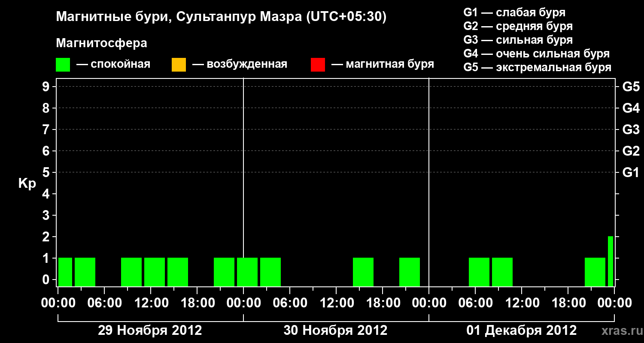Viewport: 644px width, 343px height.
Task: Click the 12:00 time label for 30 Ноября
Action: pos(336,303)
